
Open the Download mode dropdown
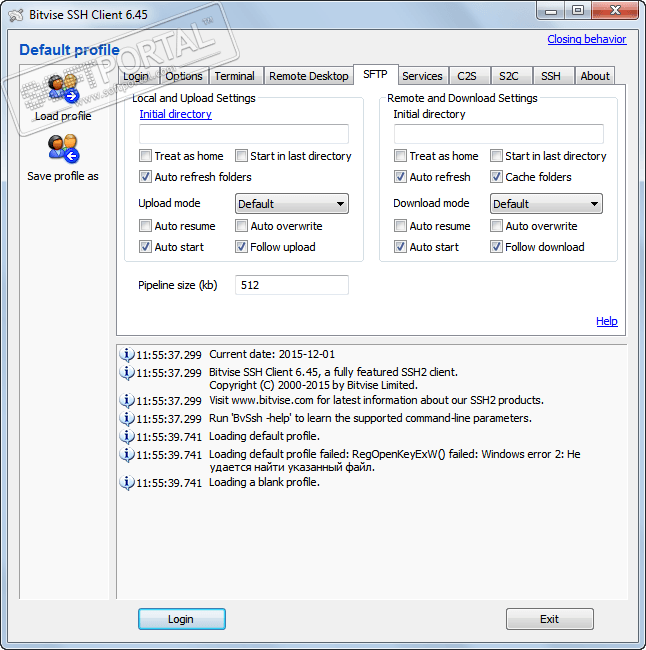[546, 204]
